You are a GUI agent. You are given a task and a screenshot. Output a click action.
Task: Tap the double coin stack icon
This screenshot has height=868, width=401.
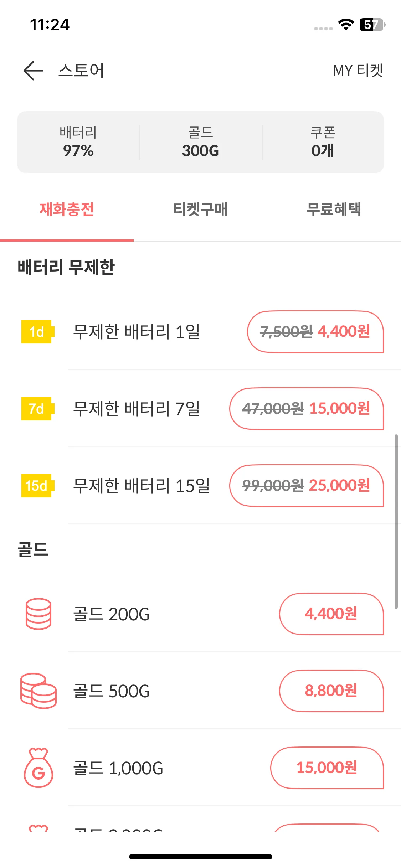(38, 691)
